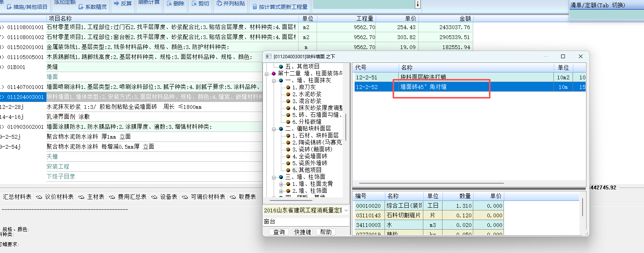Click the 并列粘贴 toolbar icon
The image size is (644, 253).
pyautogui.click(x=219, y=3)
